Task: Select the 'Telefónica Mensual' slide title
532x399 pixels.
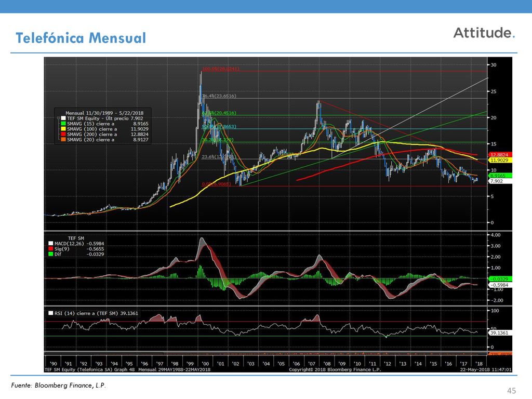Action: tap(81, 38)
